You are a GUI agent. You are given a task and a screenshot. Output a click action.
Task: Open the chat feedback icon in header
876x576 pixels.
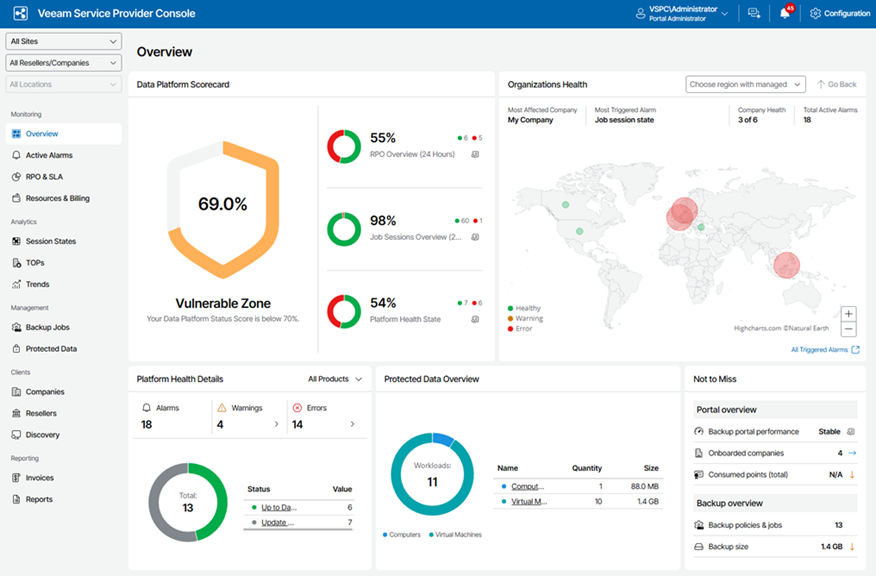[x=754, y=13]
